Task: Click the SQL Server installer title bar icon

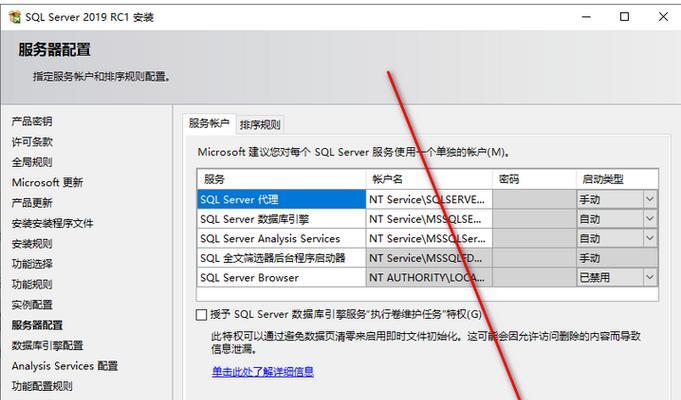Action: [15, 17]
